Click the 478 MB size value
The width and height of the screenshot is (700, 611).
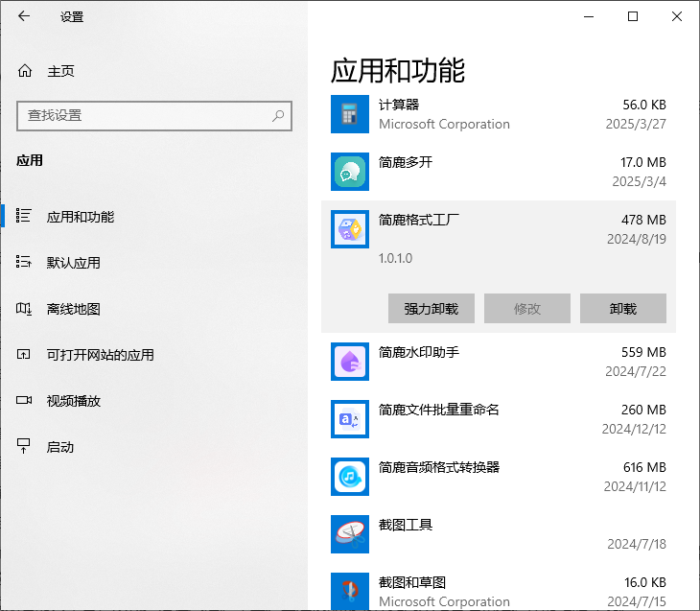pyautogui.click(x=643, y=220)
